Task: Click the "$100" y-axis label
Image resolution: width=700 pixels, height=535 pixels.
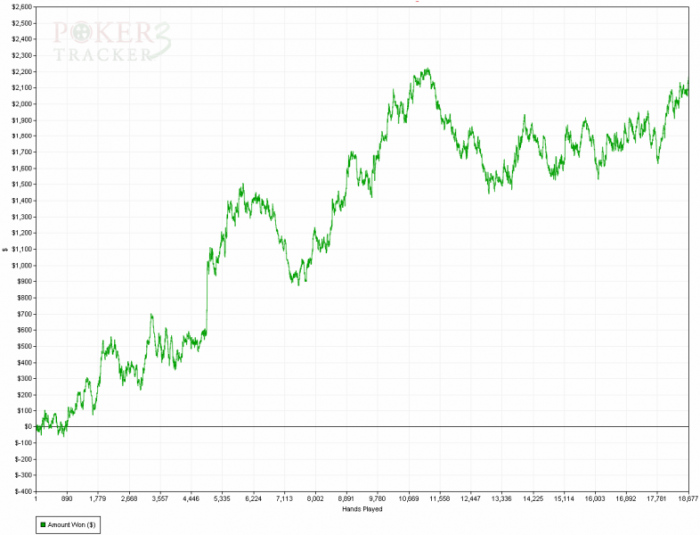Action: pos(24,410)
